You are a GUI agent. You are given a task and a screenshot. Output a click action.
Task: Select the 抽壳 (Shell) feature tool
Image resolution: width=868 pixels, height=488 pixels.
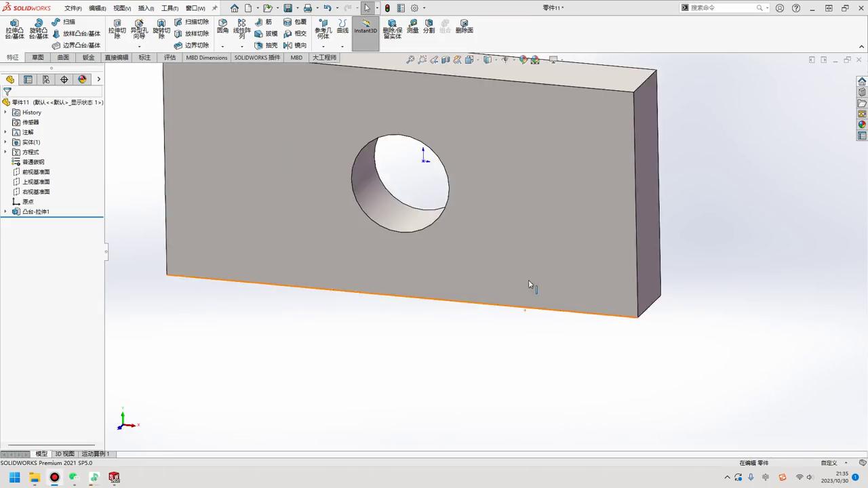(271, 45)
